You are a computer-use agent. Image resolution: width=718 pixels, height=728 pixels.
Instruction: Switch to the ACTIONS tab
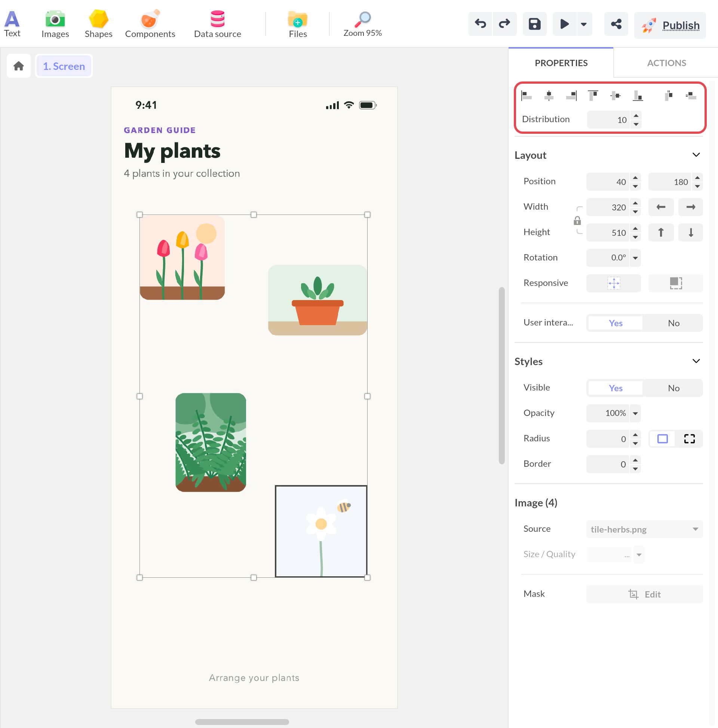[666, 63]
